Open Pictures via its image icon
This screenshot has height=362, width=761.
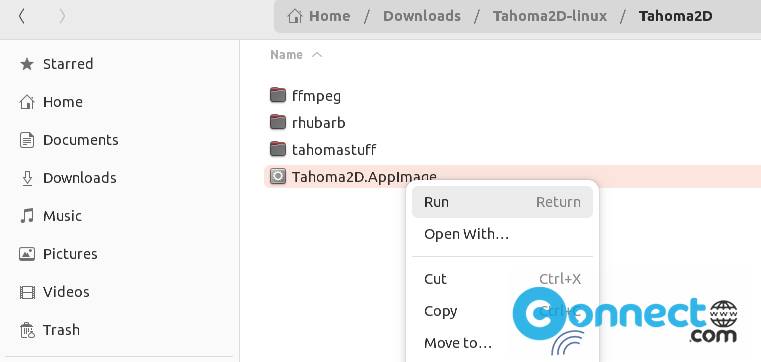click(27, 254)
